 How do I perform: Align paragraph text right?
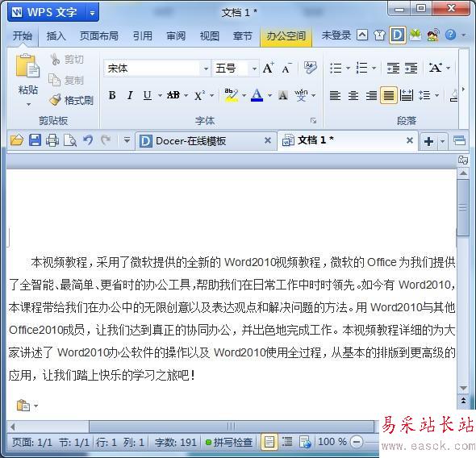point(371,95)
